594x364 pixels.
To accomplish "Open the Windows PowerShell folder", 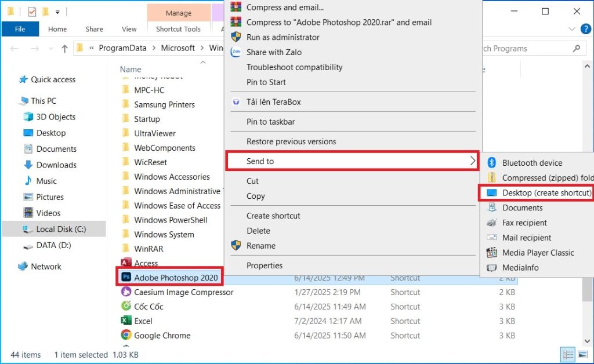I will pyautogui.click(x=171, y=220).
